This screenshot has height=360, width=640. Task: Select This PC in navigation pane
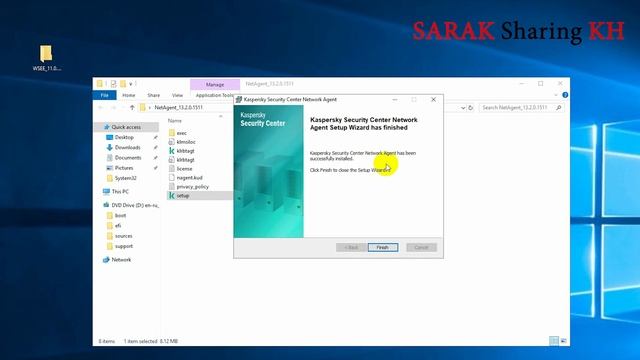point(120,191)
